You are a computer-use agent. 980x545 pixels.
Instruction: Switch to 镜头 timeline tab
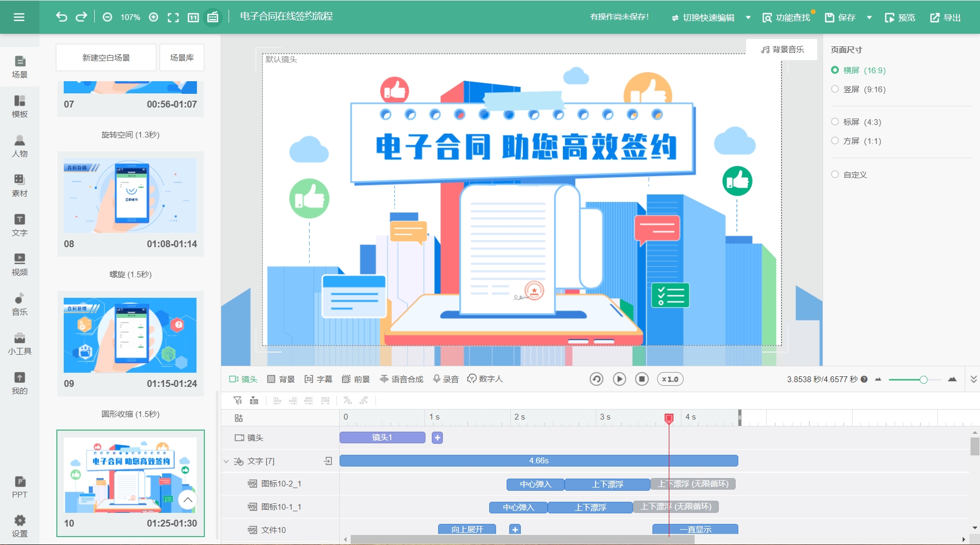[243, 379]
